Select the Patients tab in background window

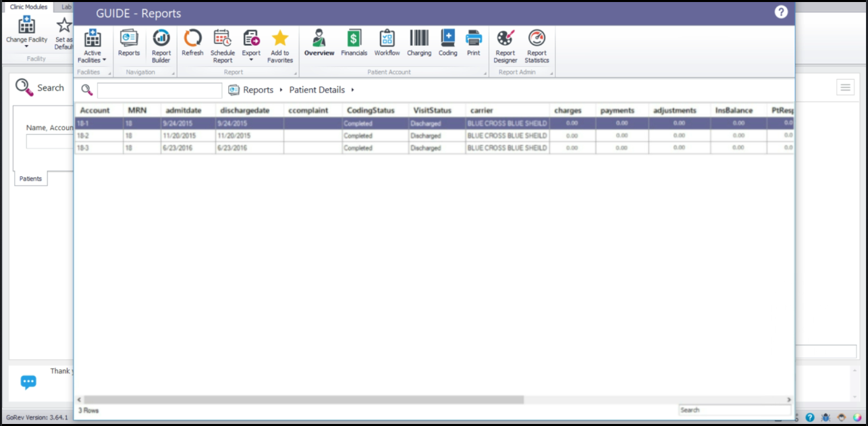(30, 179)
